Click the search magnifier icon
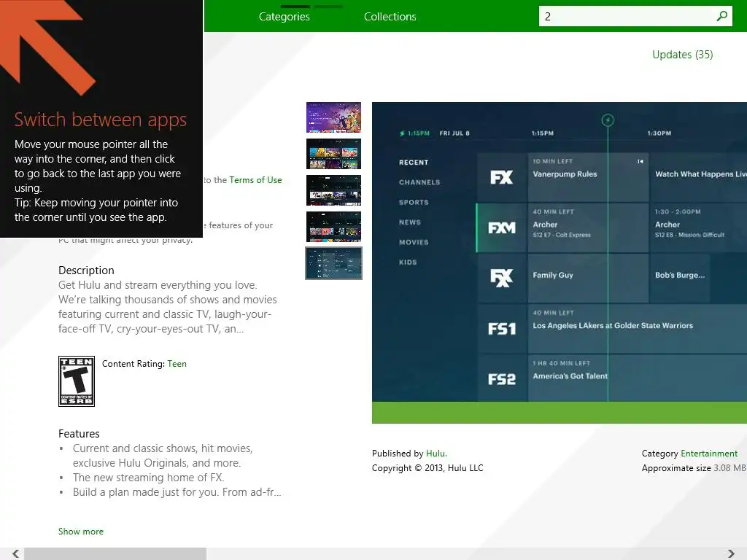This screenshot has width=747, height=560. pyautogui.click(x=721, y=16)
